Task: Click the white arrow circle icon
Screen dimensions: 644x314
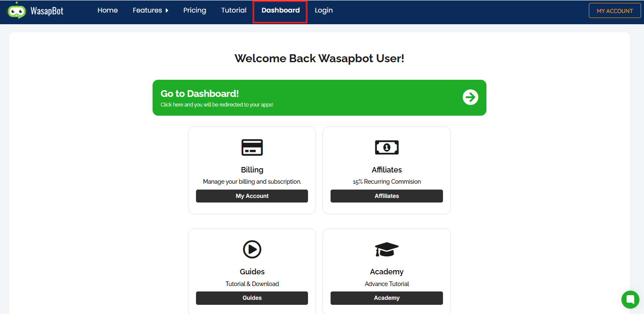Action: coord(470,97)
